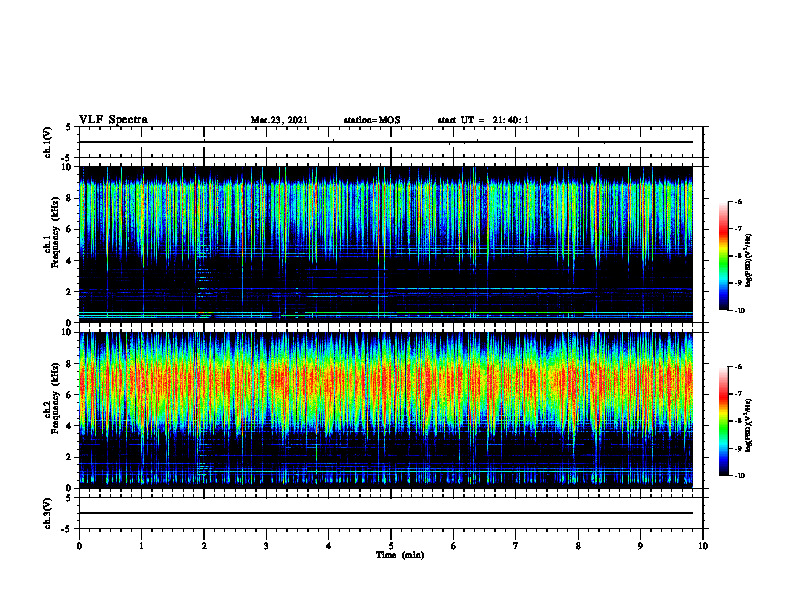Click the ch.3 voltage trace line
The image size is (792, 612).
tap(386, 513)
